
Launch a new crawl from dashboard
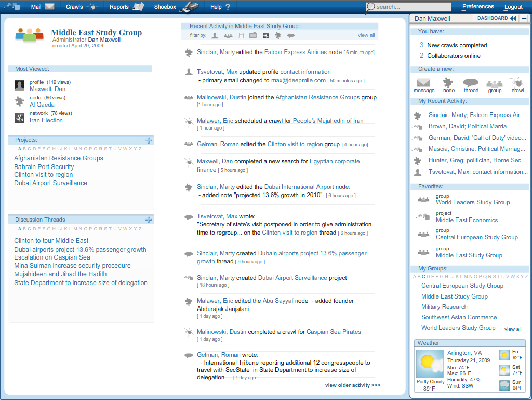tap(517, 83)
